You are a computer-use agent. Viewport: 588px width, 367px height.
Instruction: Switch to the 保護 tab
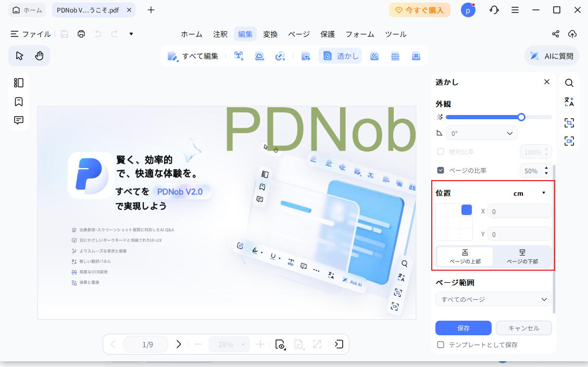pos(328,34)
